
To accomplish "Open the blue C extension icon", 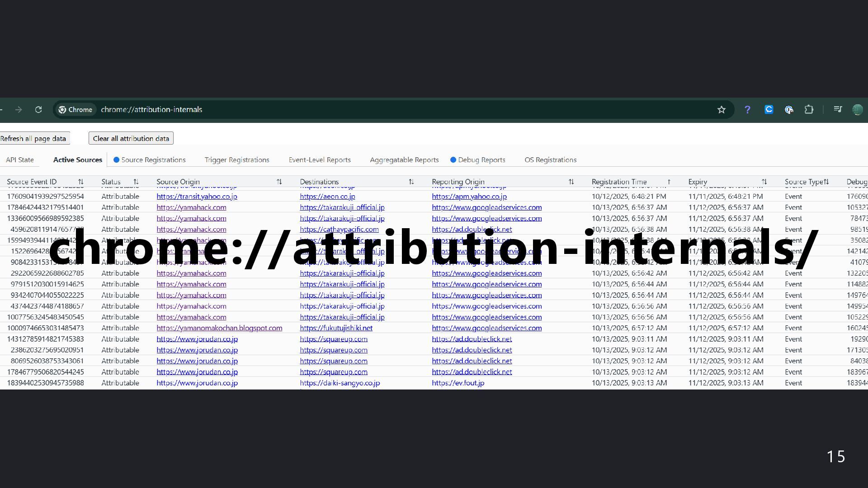I will point(769,110).
